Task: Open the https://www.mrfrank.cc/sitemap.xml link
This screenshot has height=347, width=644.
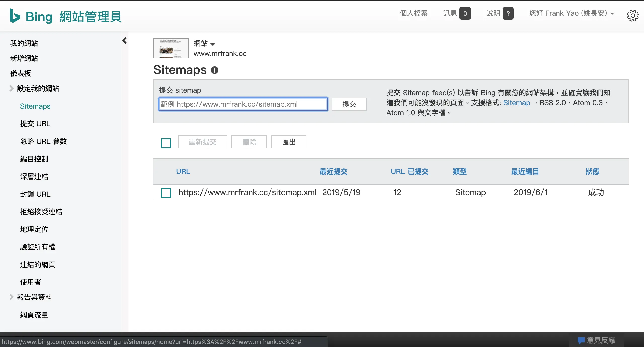Action: pos(248,192)
